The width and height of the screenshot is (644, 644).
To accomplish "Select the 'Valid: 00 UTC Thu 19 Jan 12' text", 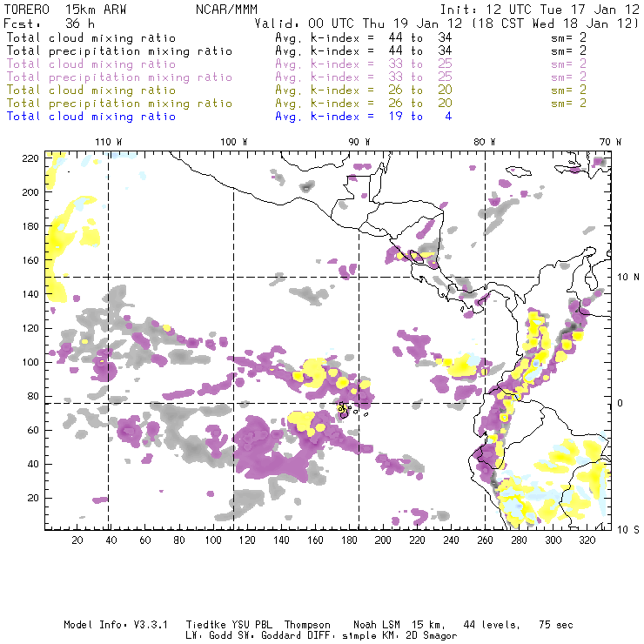I will tap(359, 23).
